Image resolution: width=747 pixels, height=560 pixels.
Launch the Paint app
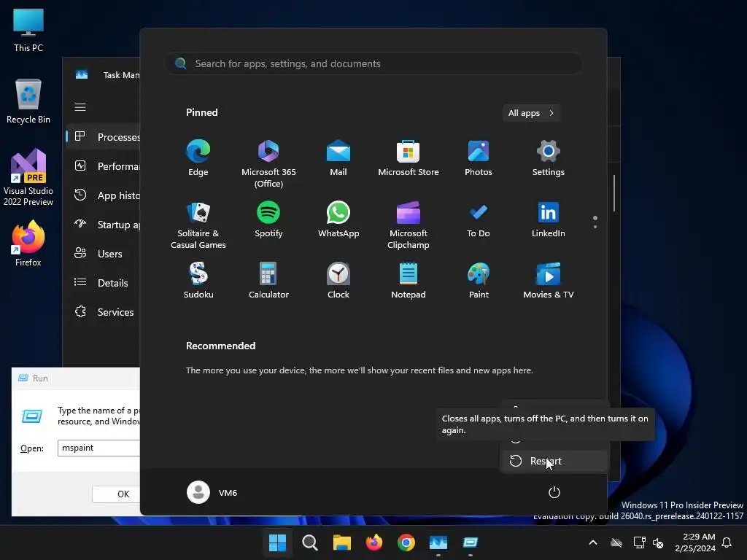[479, 281]
